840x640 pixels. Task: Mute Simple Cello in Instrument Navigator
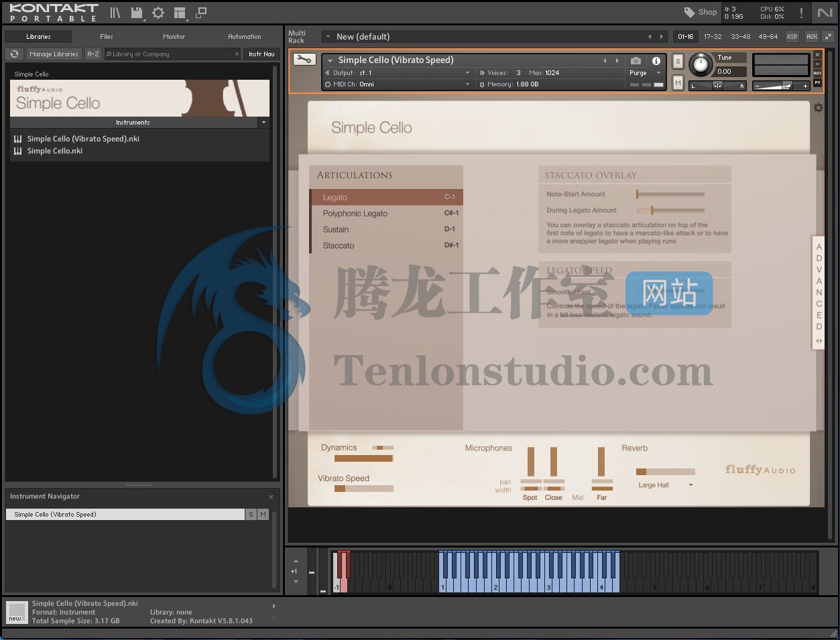[263, 515]
